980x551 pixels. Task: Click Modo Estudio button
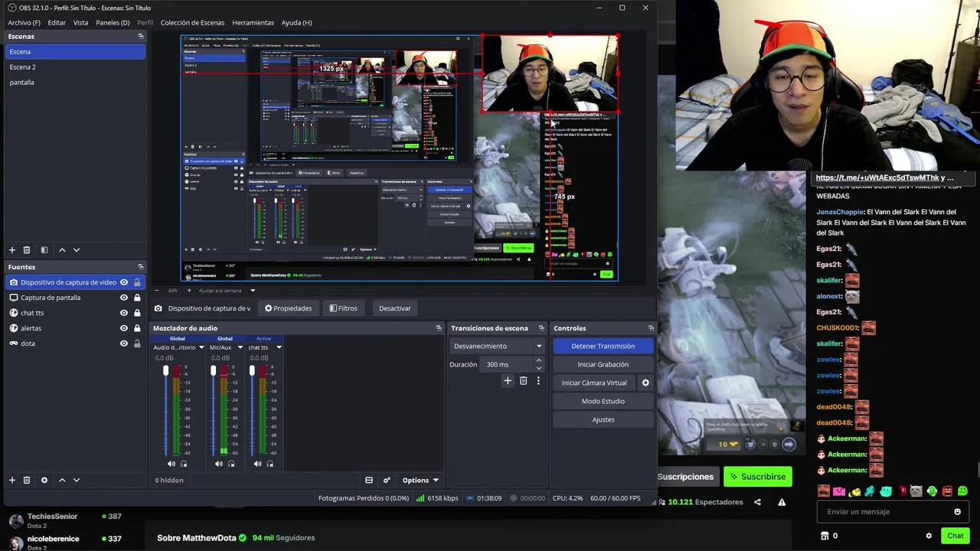point(603,401)
